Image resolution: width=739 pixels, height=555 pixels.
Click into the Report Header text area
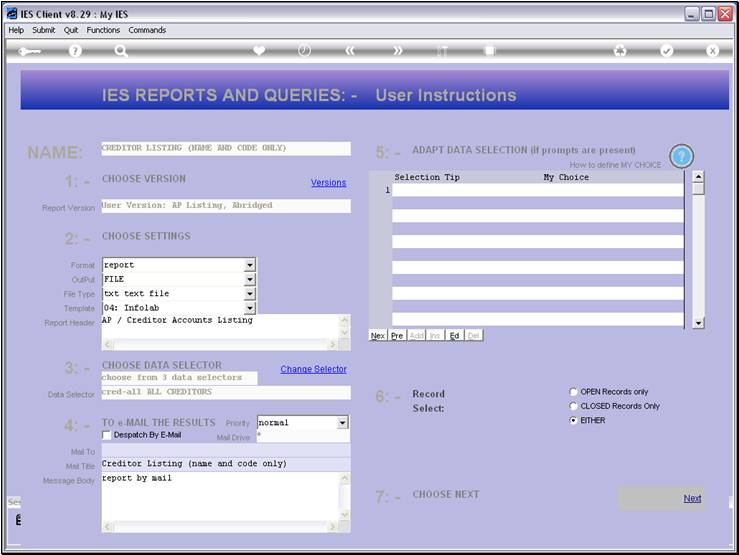pyautogui.click(x=220, y=326)
